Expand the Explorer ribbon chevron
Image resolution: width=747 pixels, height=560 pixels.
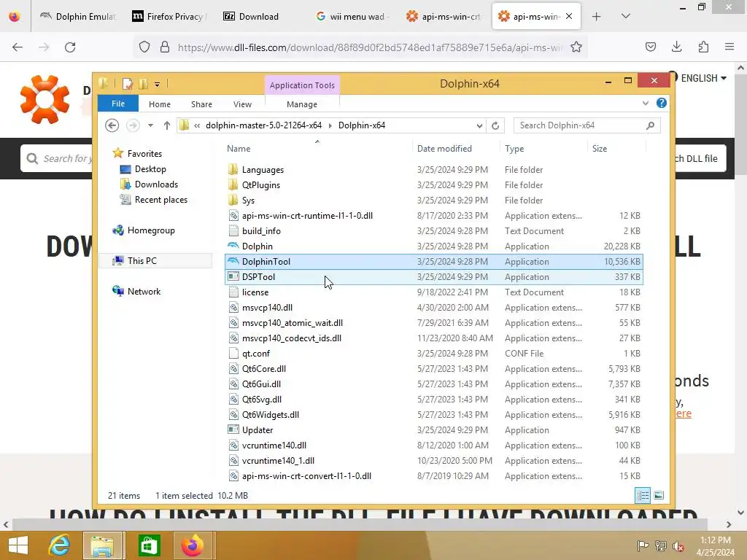point(645,103)
